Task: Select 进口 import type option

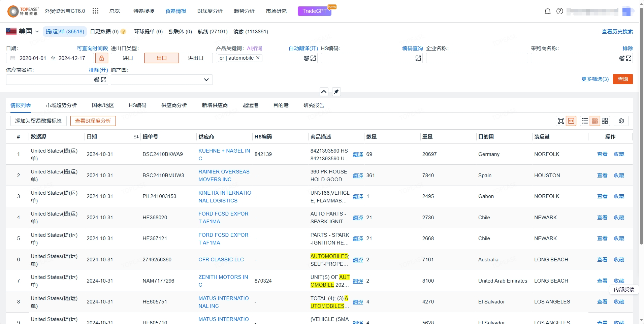Action: coord(128,58)
